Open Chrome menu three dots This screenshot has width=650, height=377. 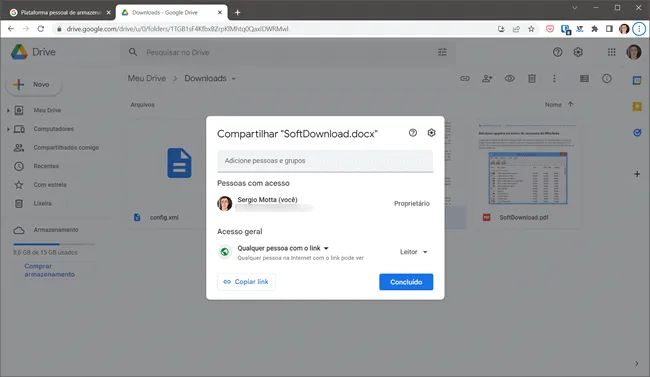click(639, 29)
